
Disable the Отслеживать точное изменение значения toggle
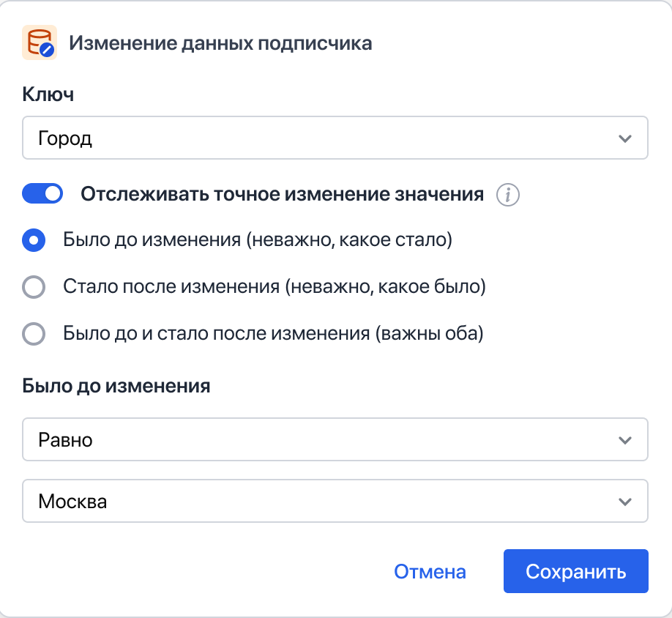point(42,193)
